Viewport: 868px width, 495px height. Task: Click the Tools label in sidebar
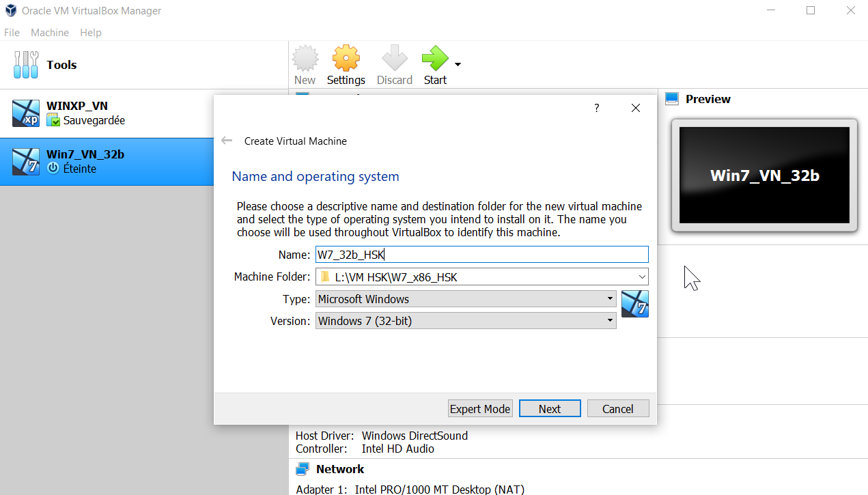61,65
